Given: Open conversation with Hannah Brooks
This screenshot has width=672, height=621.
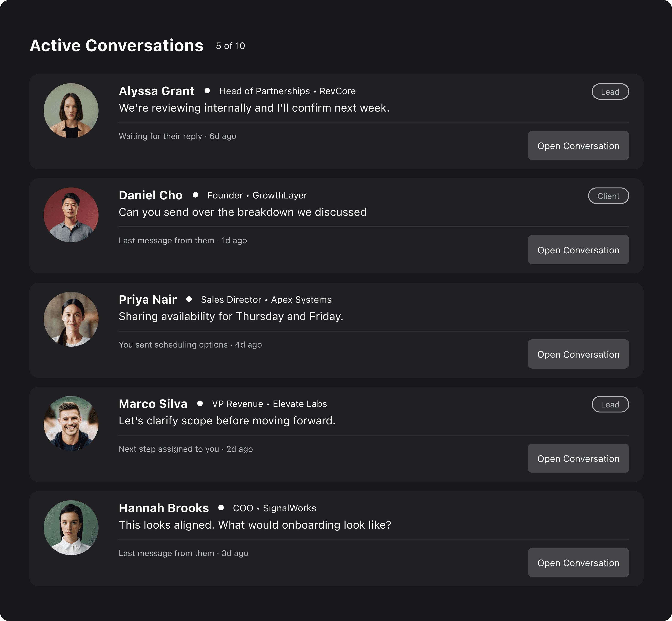Looking at the screenshot, I should pos(578,562).
